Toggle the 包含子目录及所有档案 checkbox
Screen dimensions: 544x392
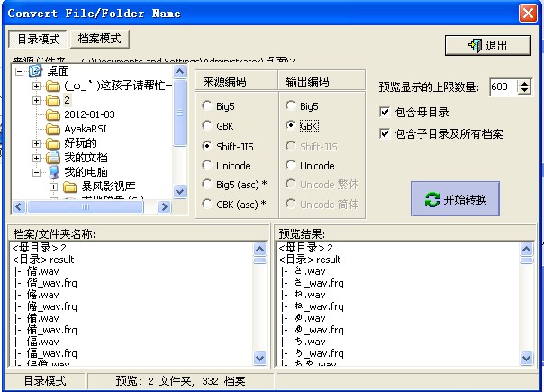(385, 133)
